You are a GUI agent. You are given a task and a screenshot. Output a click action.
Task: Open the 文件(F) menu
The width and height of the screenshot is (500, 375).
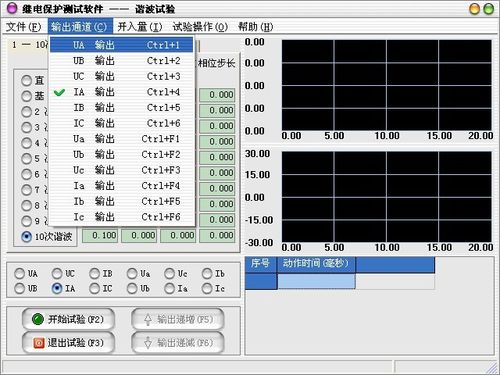click(23, 27)
